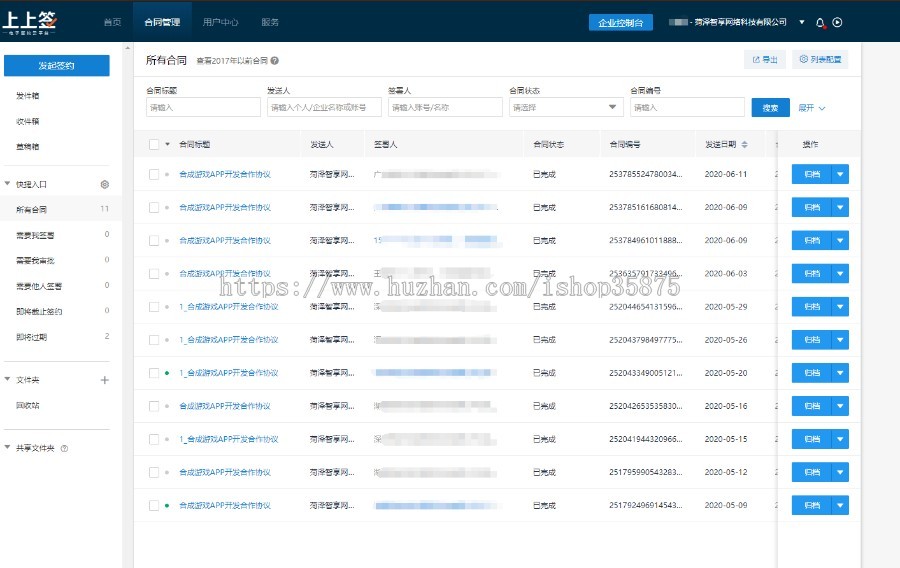Add a folder with the plus icon beside 文件夹
This screenshot has height=568, width=900.
[104, 380]
